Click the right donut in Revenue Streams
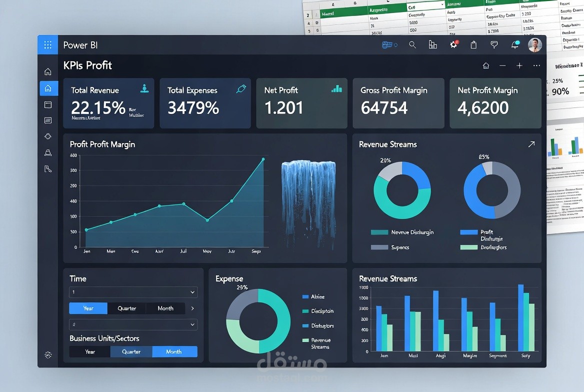584x392 pixels. [x=492, y=190]
